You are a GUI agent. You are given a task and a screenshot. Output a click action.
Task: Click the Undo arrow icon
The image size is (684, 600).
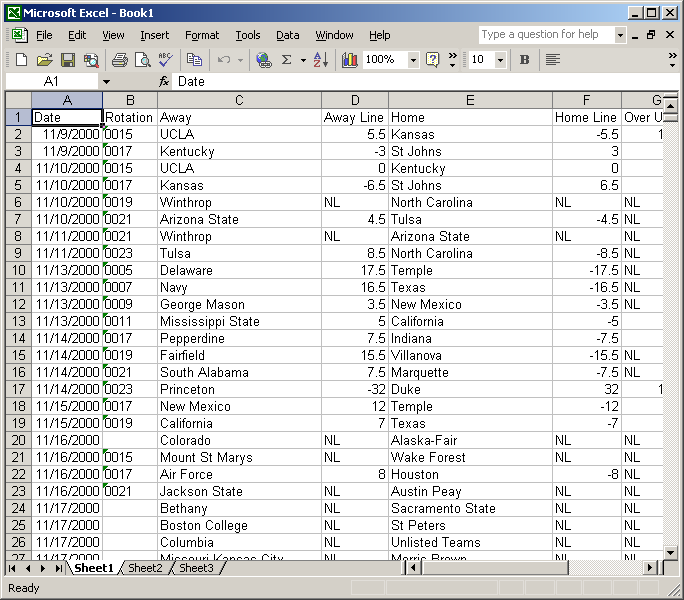(224, 59)
